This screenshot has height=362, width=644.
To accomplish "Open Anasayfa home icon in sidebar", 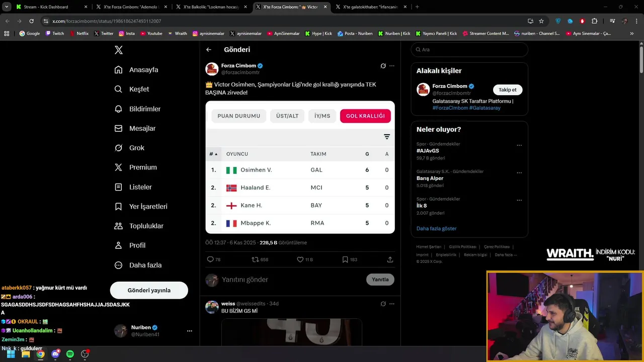I will 118,70.
